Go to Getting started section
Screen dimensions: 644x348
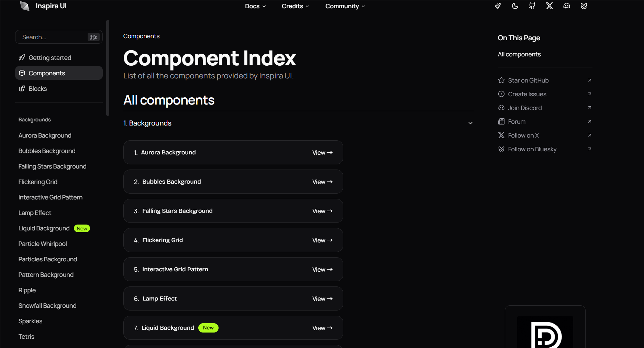click(59, 57)
